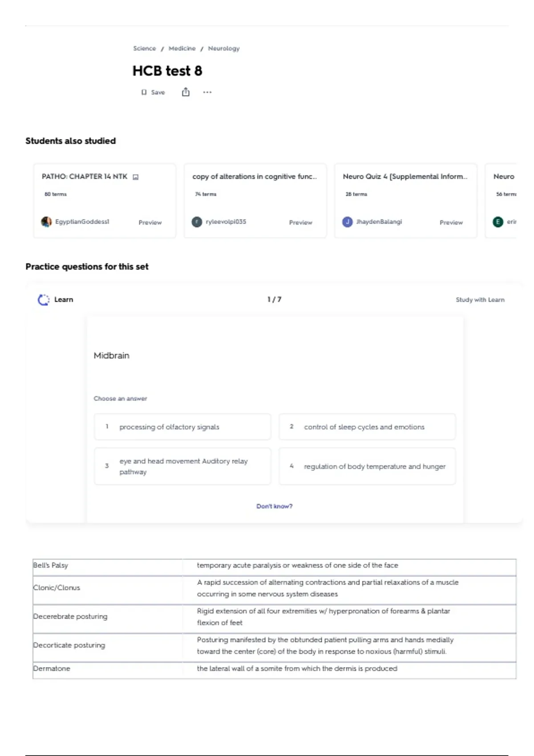Open the Medicine breadcrumb link

click(182, 48)
